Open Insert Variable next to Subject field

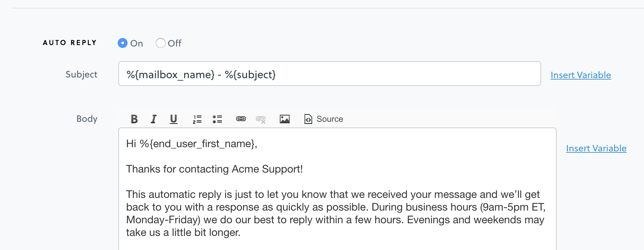pyautogui.click(x=581, y=75)
